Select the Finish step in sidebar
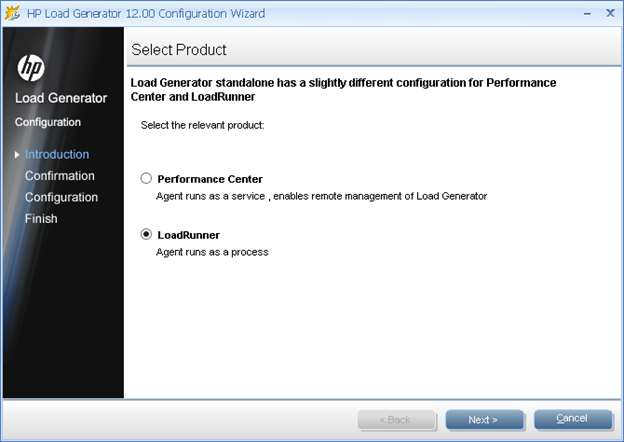The width and height of the screenshot is (624, 442). pyautogui.click(x=41, y=219)
